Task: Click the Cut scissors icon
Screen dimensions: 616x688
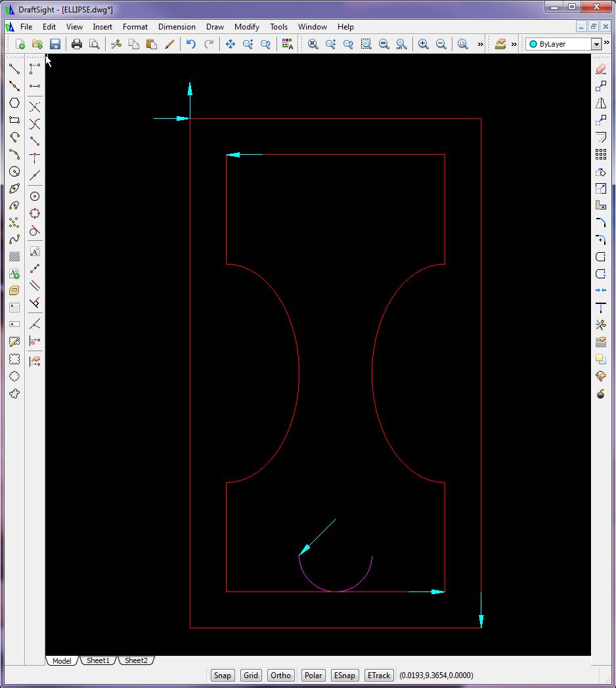Action: 116,44
